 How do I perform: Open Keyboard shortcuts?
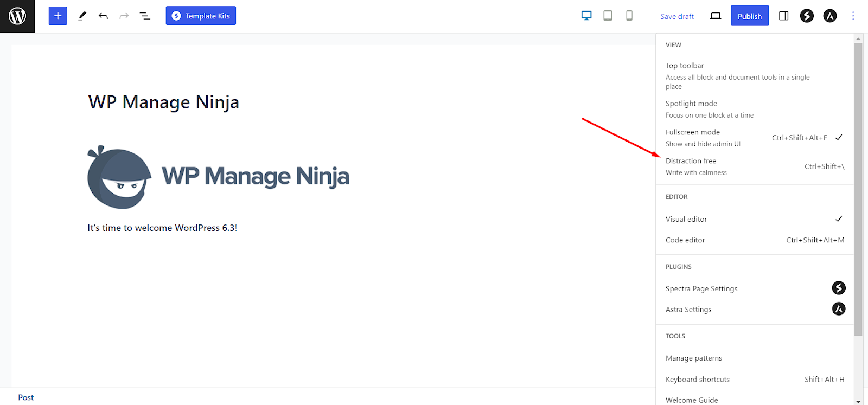755,379
